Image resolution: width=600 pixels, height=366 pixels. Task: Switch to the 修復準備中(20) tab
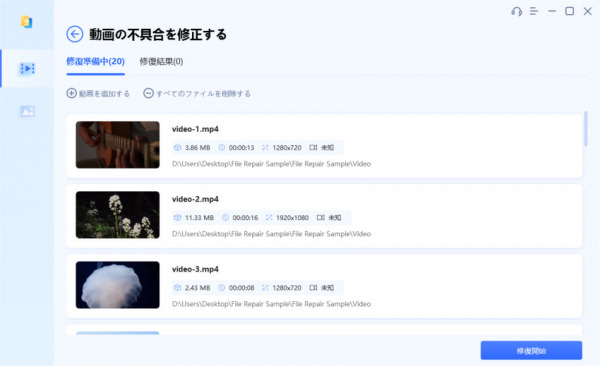tap(95, 61)
